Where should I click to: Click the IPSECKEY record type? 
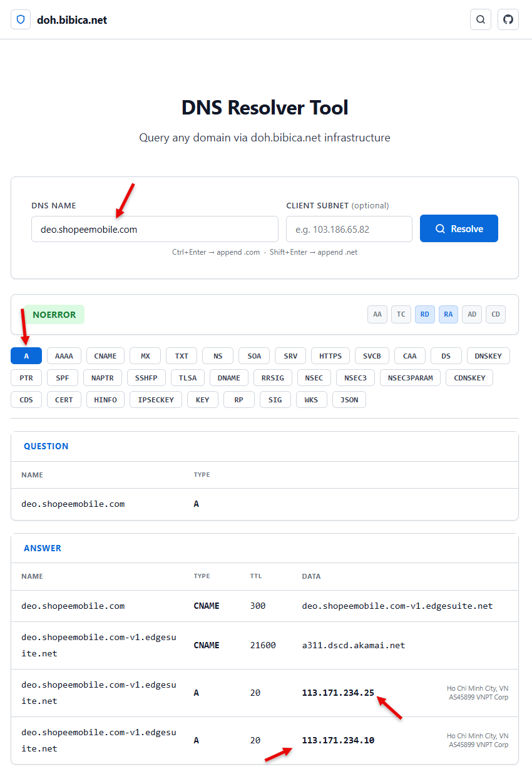click(x=156, y=400)
